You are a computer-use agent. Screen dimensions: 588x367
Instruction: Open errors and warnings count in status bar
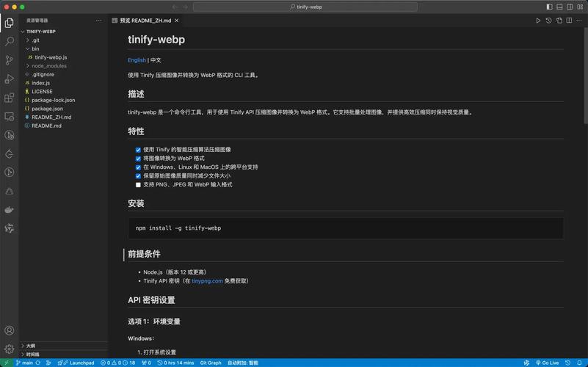[117, 363]
